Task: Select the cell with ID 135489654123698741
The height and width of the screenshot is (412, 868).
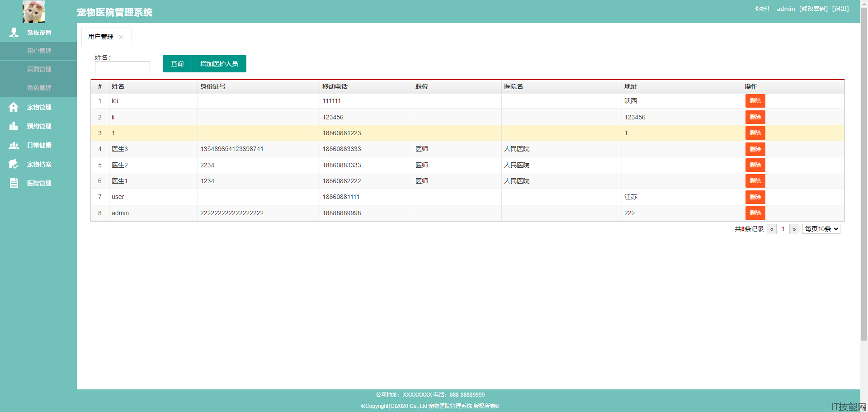Action: [259, 149]
